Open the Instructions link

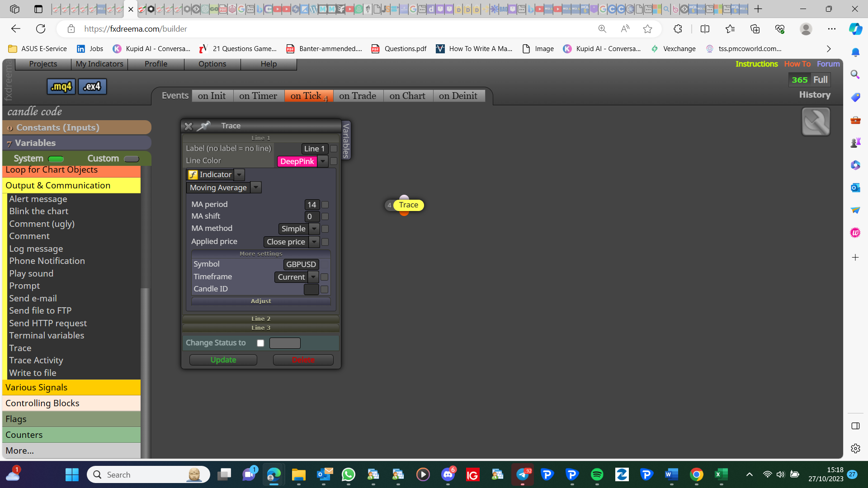coord(757,64)
